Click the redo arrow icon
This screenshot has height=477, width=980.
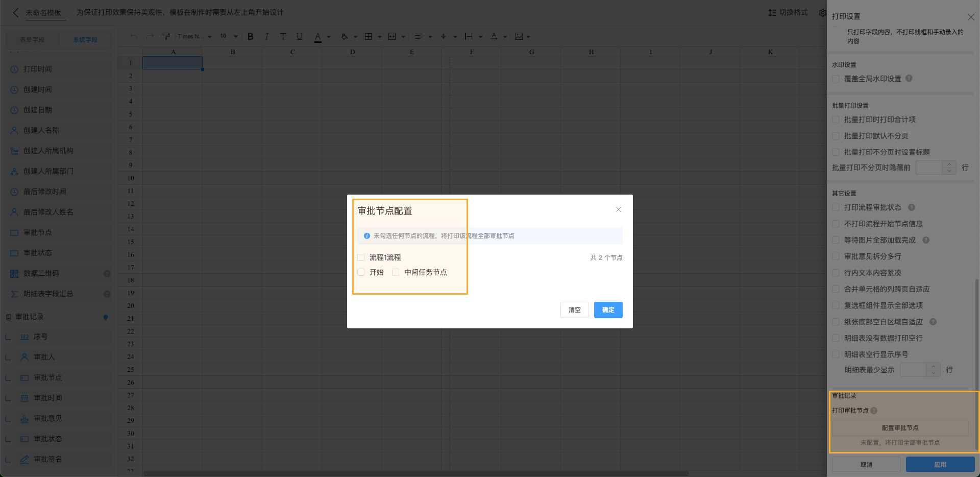(150, 36)
